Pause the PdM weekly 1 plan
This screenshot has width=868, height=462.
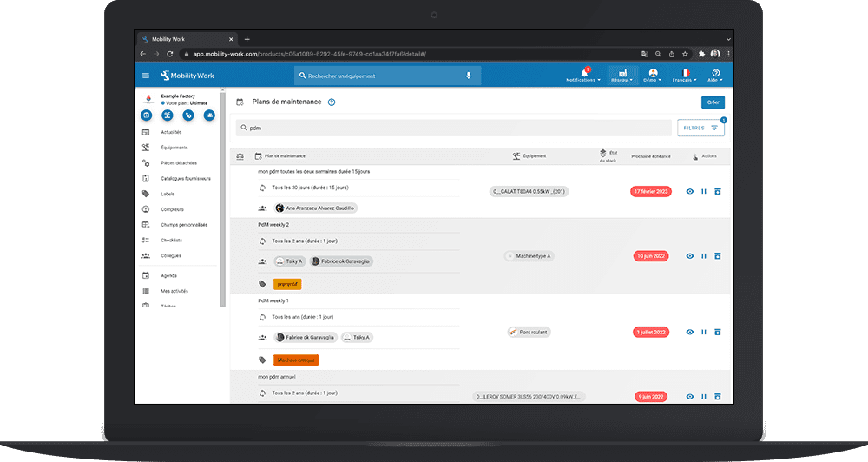pos(704,333)
